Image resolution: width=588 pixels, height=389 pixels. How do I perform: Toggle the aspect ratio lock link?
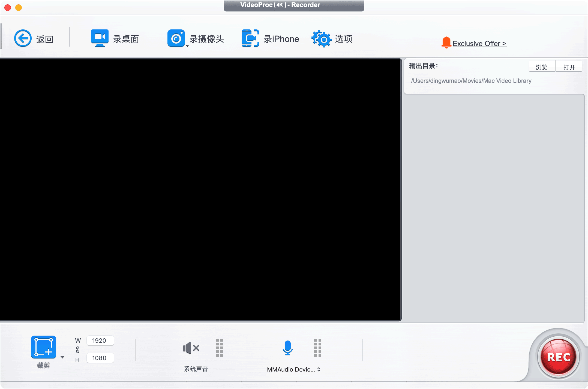point(78,350)
